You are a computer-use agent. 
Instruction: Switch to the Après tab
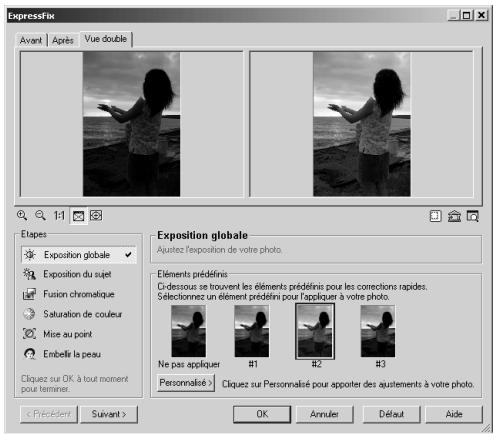[x=63, y=40]
